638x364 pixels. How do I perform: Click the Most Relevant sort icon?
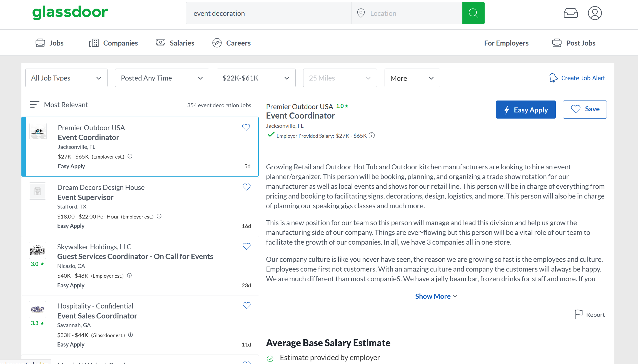point(34,105)
